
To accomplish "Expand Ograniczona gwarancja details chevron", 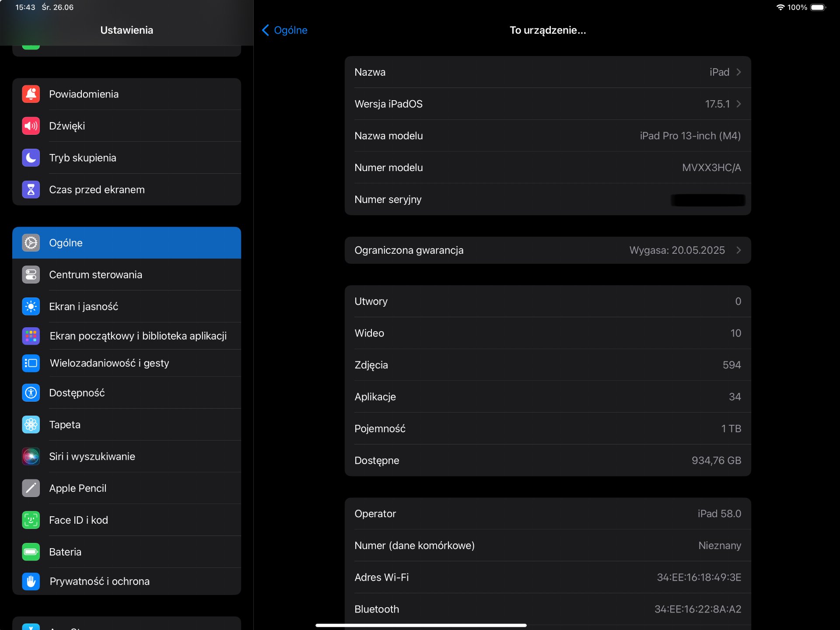I will point(738,250).
